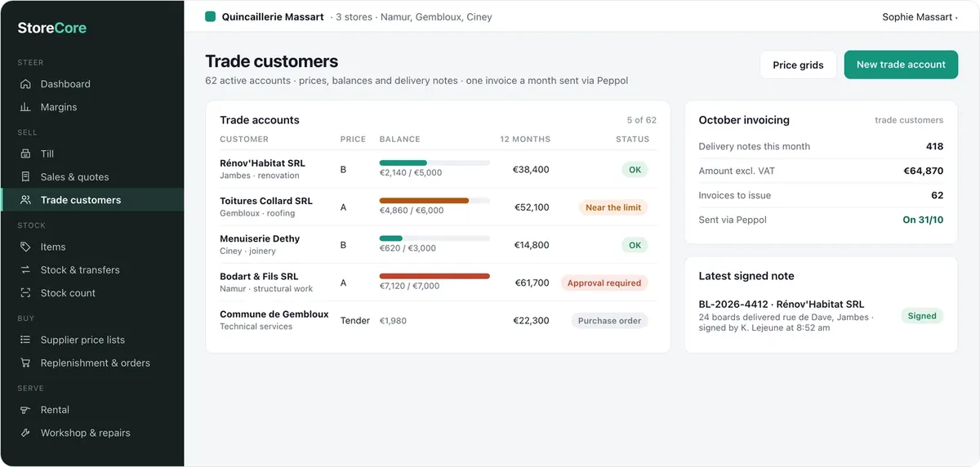This screenshot has height=467, width=980.
Task: Click the Tender price cell for Commune de Gembloux
Action: point(355,321)
